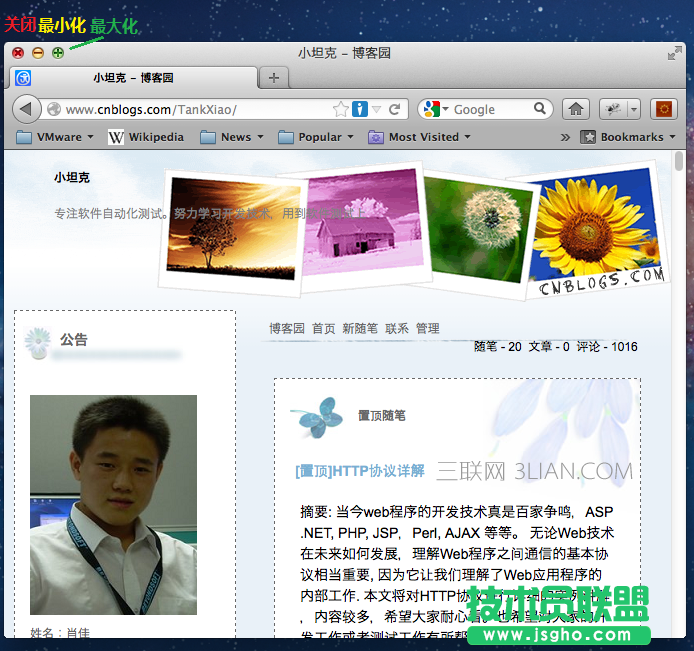The height and width of the screenshot is (651, 694).
Task: Click the yellow minimize window button
Action: (x=38, y=53)
